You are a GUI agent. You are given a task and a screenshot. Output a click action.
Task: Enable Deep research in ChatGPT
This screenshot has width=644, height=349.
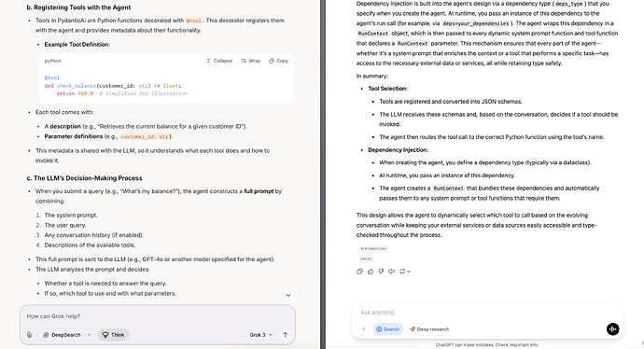pos(429,329)
